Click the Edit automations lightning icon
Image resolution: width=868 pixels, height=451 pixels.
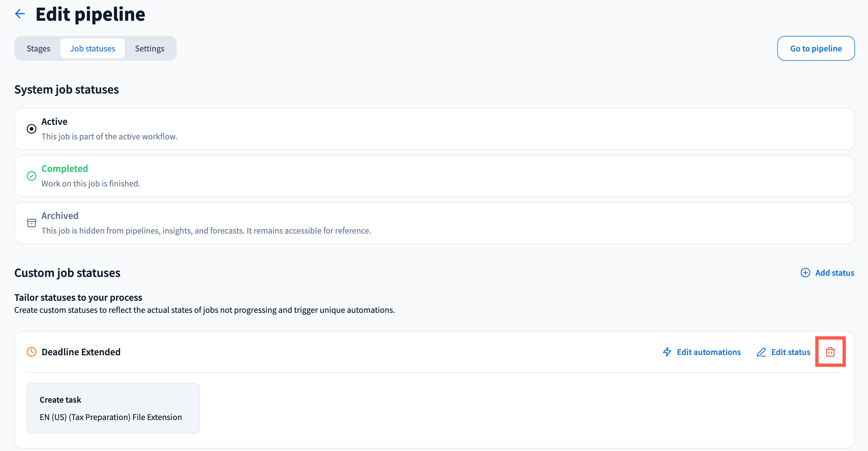(667, 352)
